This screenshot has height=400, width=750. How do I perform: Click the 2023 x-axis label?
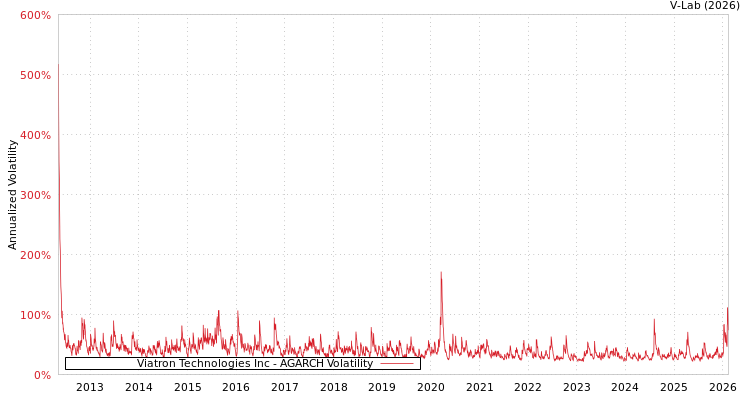pos(576,387)
